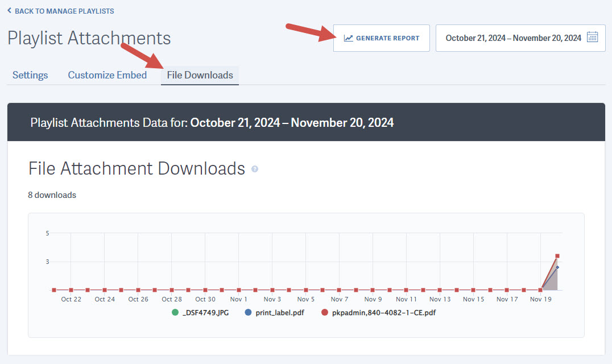Screen dimensions: 612x364
Task: Select the File Downloads tab
Action: pos(200,75)
